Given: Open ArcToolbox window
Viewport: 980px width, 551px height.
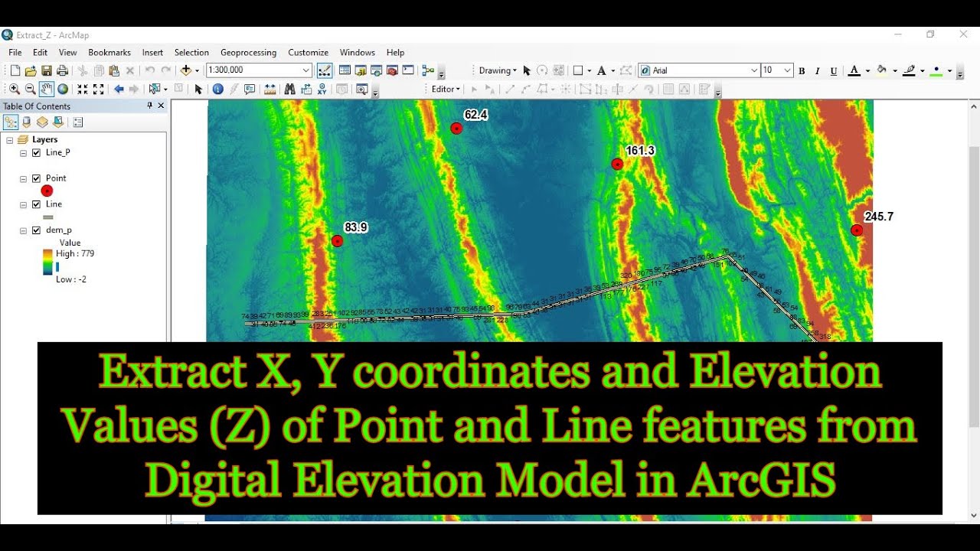Looking at the screenshot, I should (x=392, y=70).
